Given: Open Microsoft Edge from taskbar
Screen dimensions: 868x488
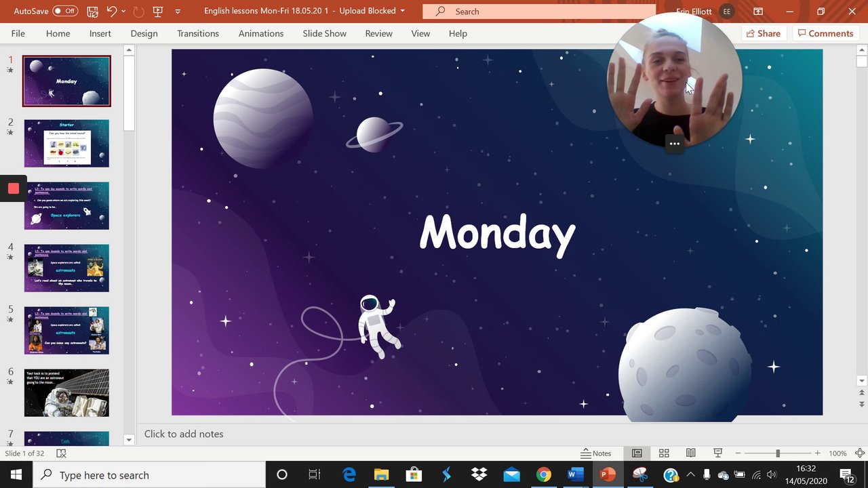Looking at the screenshot, I should (349, 475).
